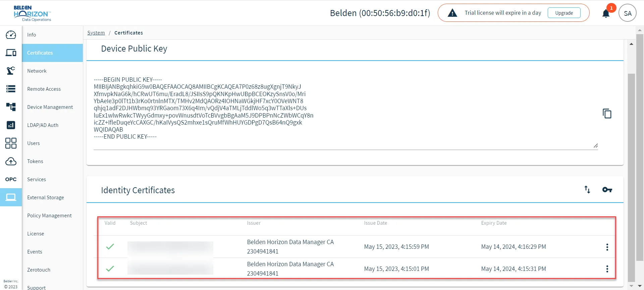Image resolution: width=644 pixels, height=290 pixels.
Task: Open Device Management page
Action: click(52, 107)
